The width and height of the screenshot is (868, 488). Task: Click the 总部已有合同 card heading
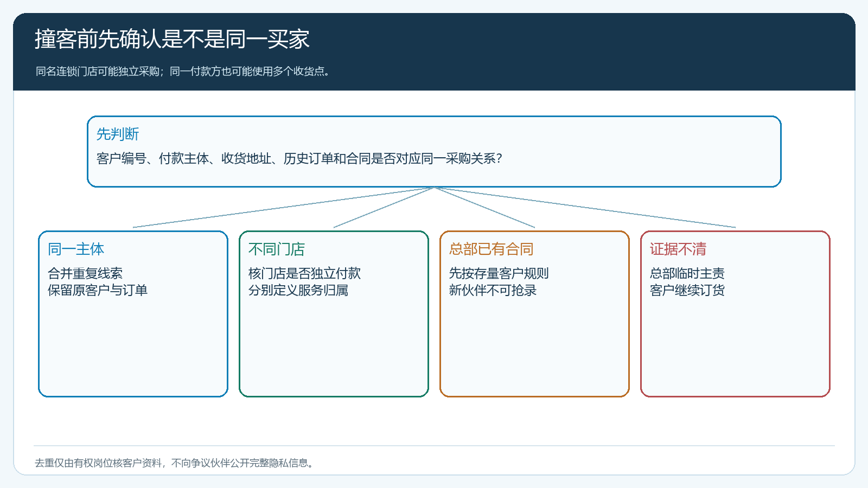pyautogui.click(x=492, y=249)
